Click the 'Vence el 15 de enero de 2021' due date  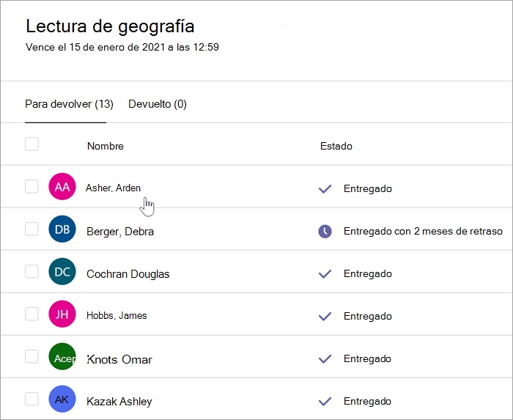point(122,47)
